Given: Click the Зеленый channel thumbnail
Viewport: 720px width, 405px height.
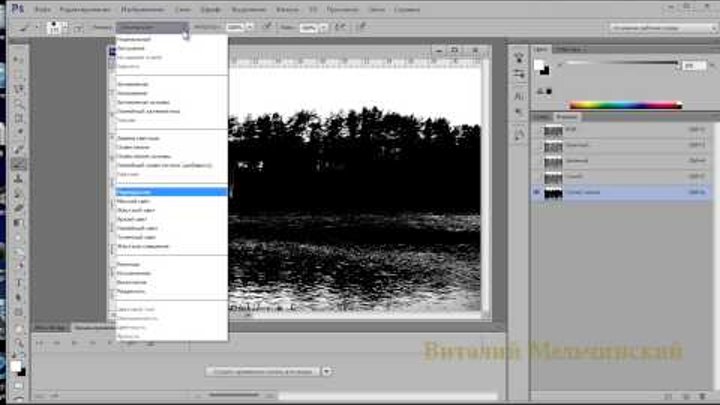Looking at the screenshot, I should (553, 162).
